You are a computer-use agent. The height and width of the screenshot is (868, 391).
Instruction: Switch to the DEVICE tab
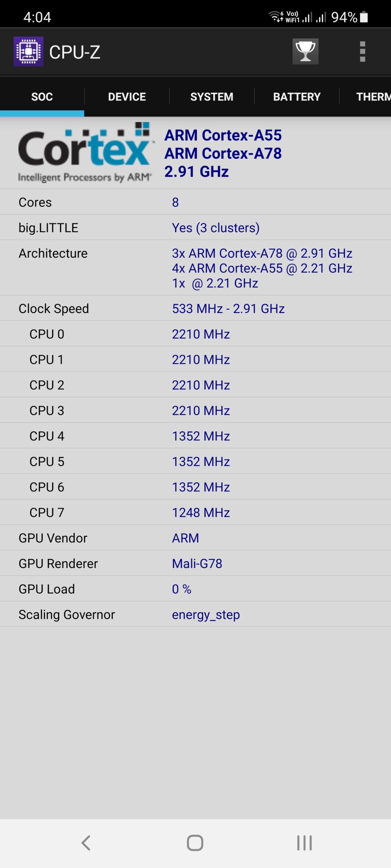tap(127, 97)
